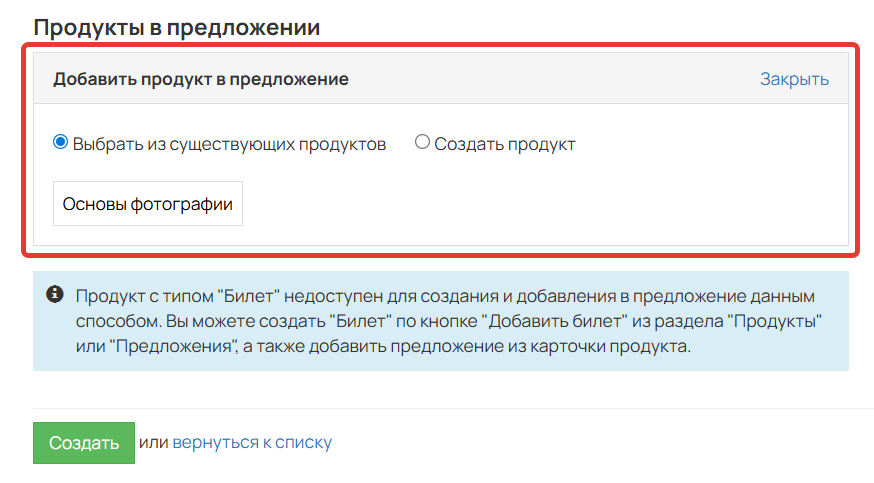
Task: Click the word 'или' beside the Создать button
Action: tap(153, 442)
